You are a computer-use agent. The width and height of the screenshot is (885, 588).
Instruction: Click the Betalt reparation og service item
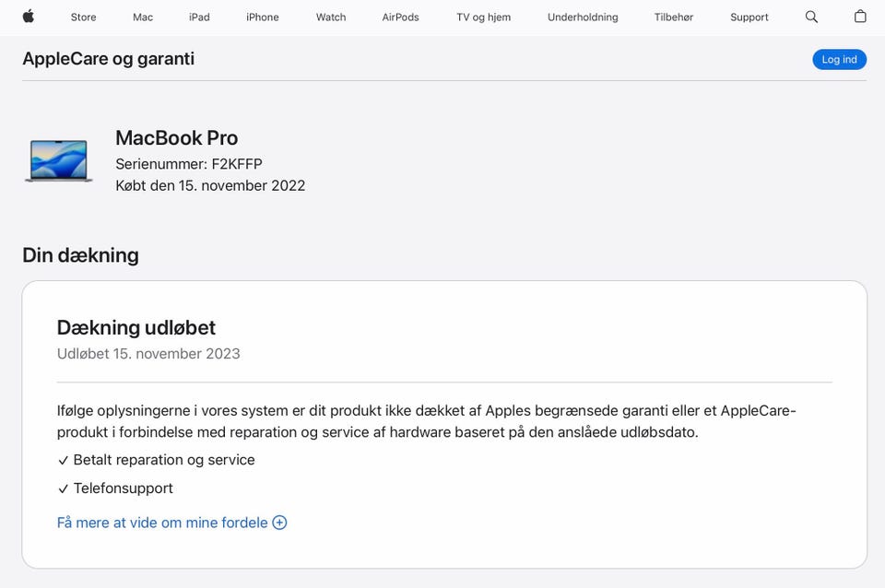point(164,460)
